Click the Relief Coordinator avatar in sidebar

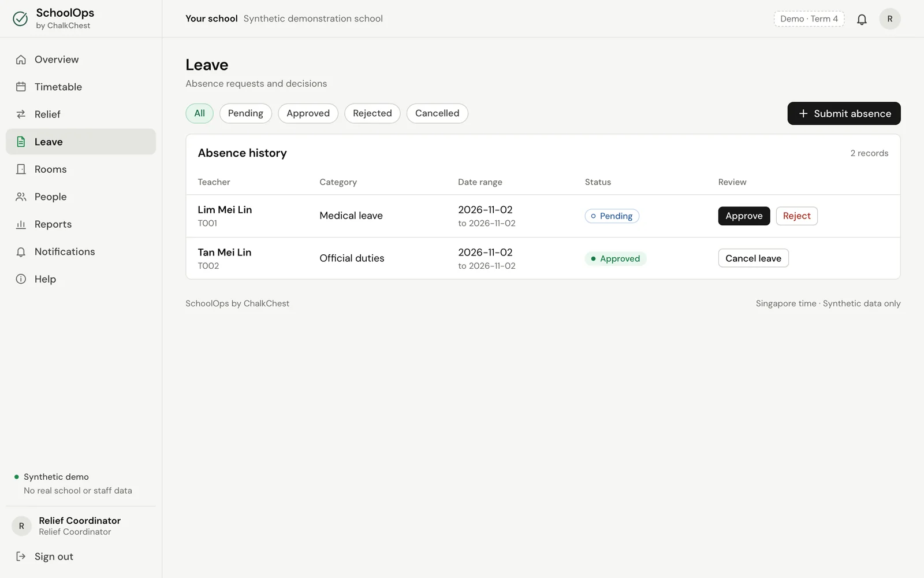tap(21, 526)
